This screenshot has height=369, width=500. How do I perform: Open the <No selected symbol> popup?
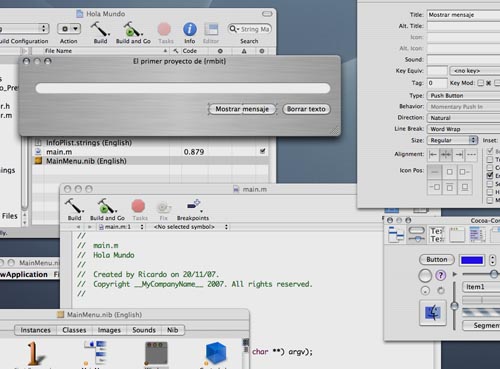click(x=190, y=227)
